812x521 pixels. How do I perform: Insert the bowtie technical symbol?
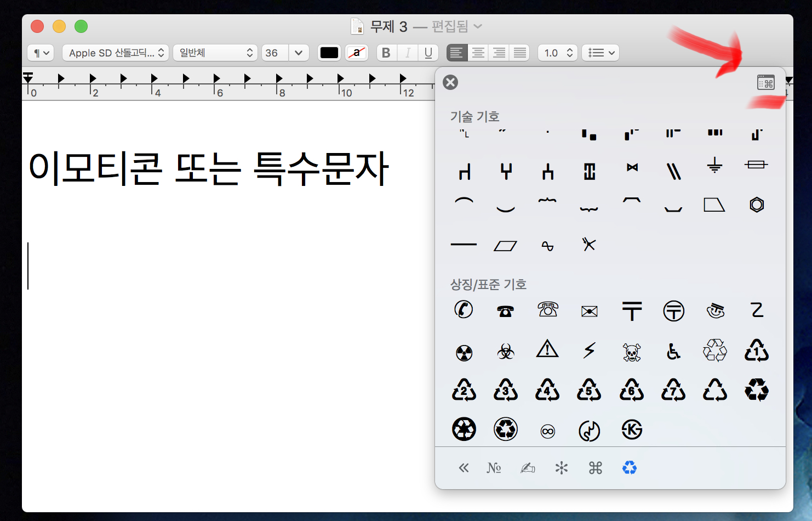[632, 167]
